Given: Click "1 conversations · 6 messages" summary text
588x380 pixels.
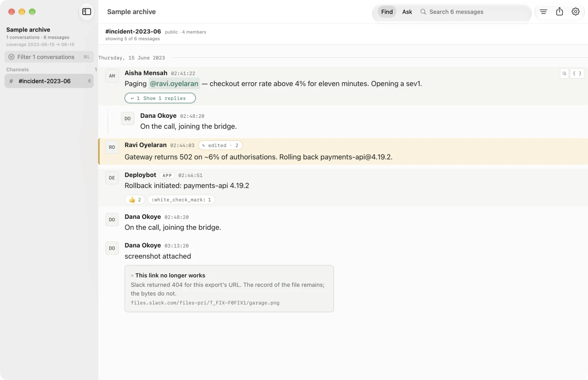Looking at the screenshot, I should [x=38, y=37].
